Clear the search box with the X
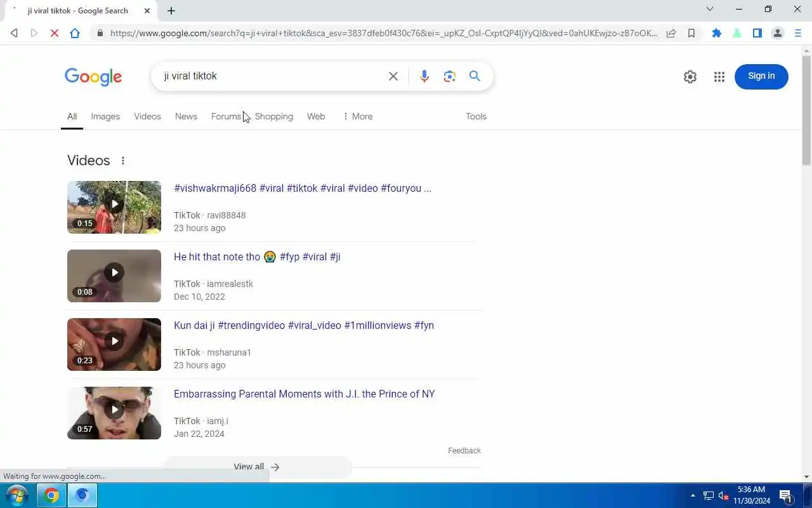Image resolution: width=812 pixels, height=508 pixels. [x=393, y=76]
